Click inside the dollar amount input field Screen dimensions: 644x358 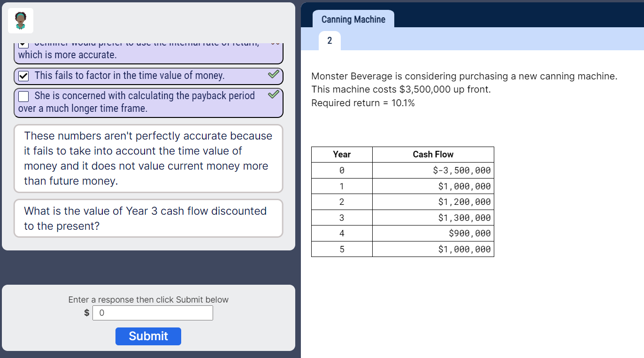pyautogui.click(x=153, y=312)
